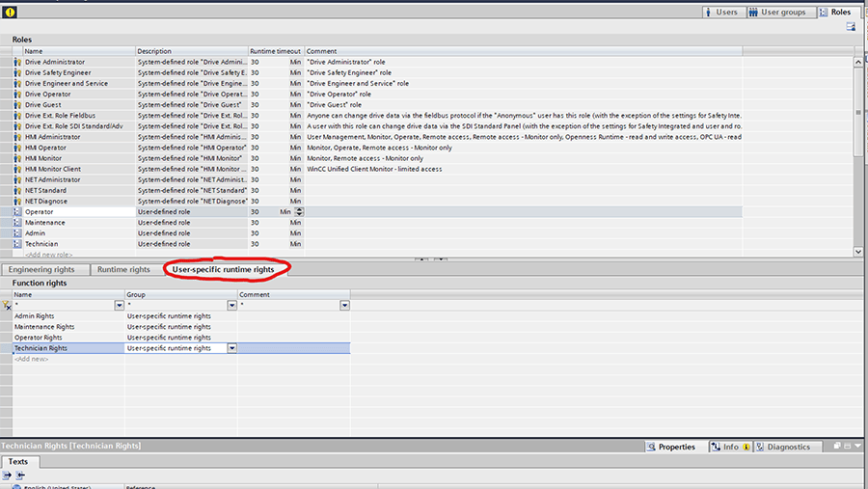This screenshot has height=489, width=868.
Task: Click the table view icon below the Roles tab
Action: [851, 27]
